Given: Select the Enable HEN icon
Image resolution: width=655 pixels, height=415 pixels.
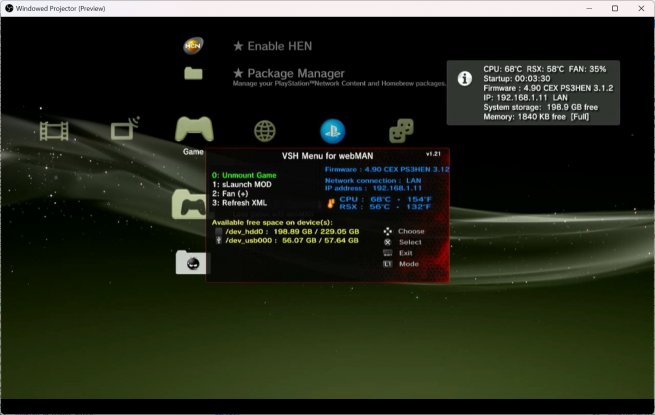Looking at the screenshot, I should tap(194, 46).
